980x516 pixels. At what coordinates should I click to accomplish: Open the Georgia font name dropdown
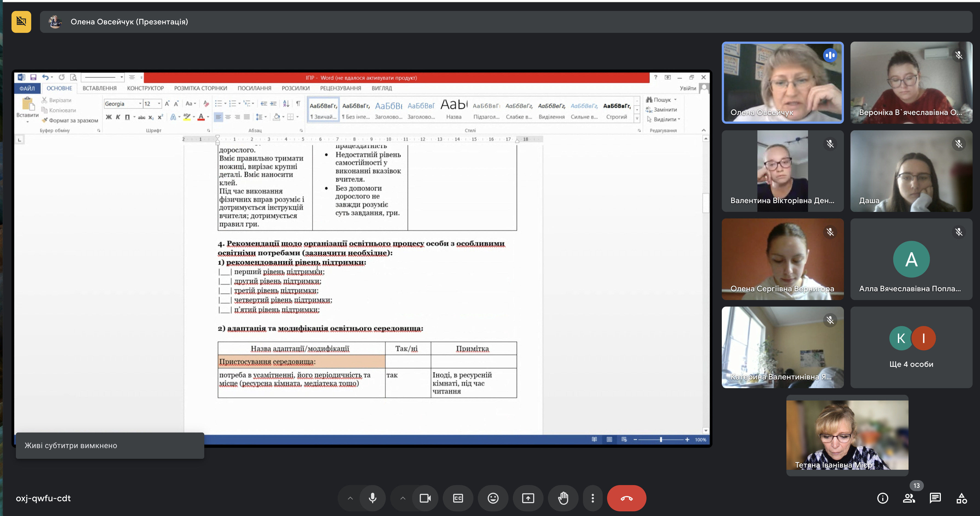(140, 104)
